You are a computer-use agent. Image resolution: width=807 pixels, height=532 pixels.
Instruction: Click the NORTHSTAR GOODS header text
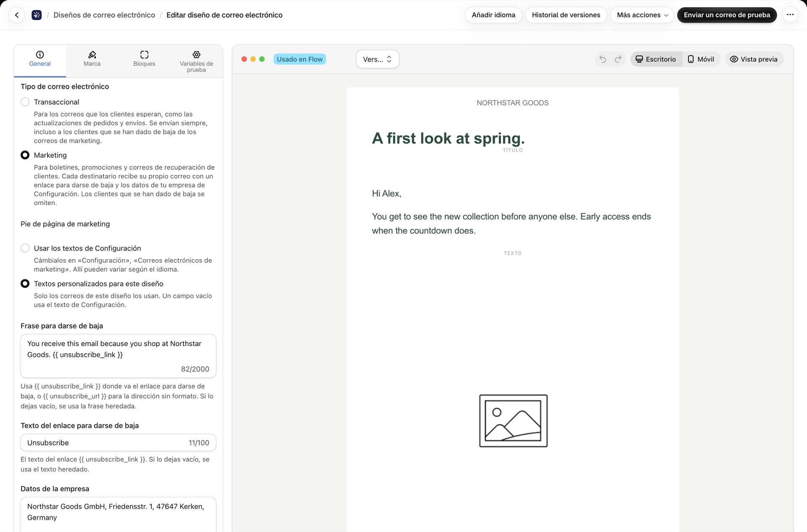point(512,103)
